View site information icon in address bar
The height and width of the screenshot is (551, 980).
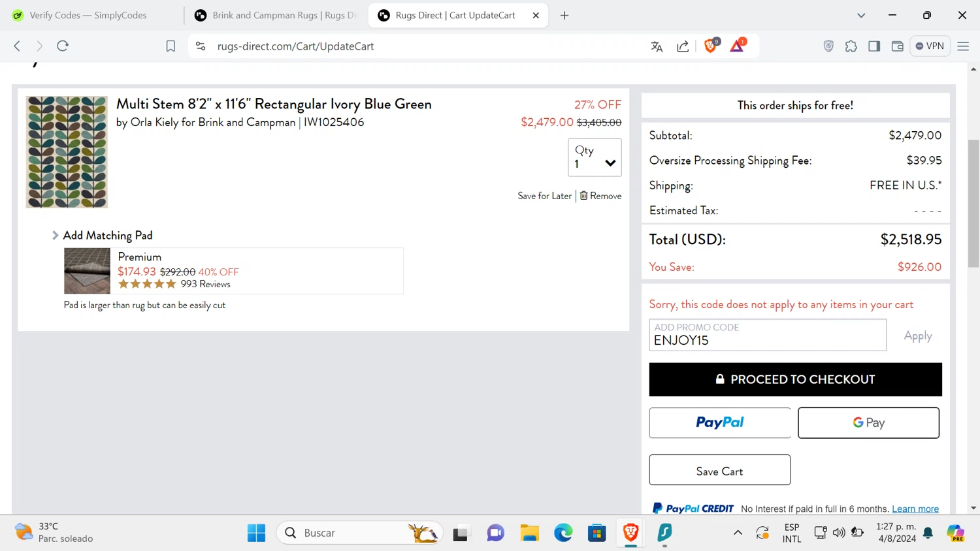[x=201, y=46]
